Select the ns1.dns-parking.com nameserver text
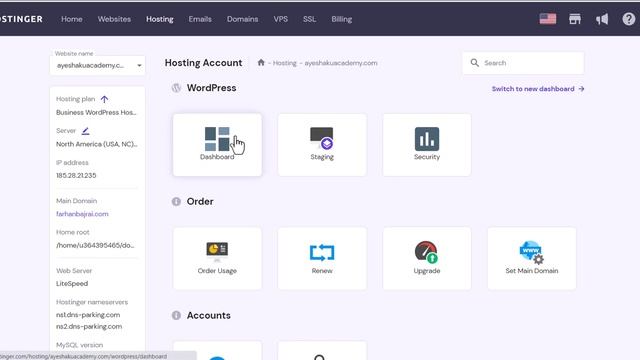640x360 pixels. coord(88,315)
